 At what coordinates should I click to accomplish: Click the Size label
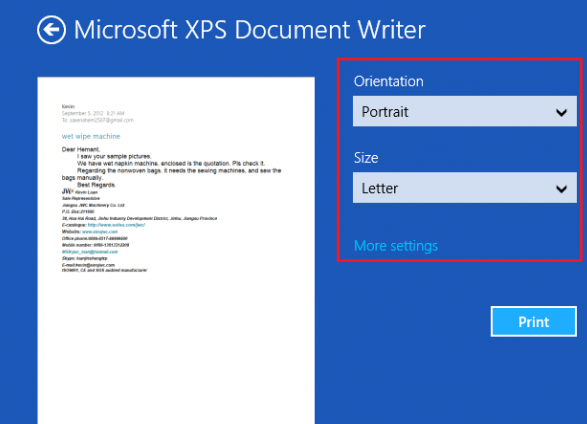pos(366,158)
